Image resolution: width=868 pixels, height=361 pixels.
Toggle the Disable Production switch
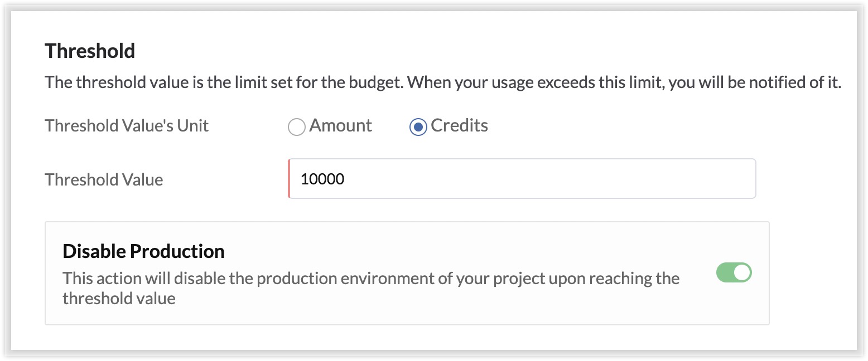click(734, 273)
